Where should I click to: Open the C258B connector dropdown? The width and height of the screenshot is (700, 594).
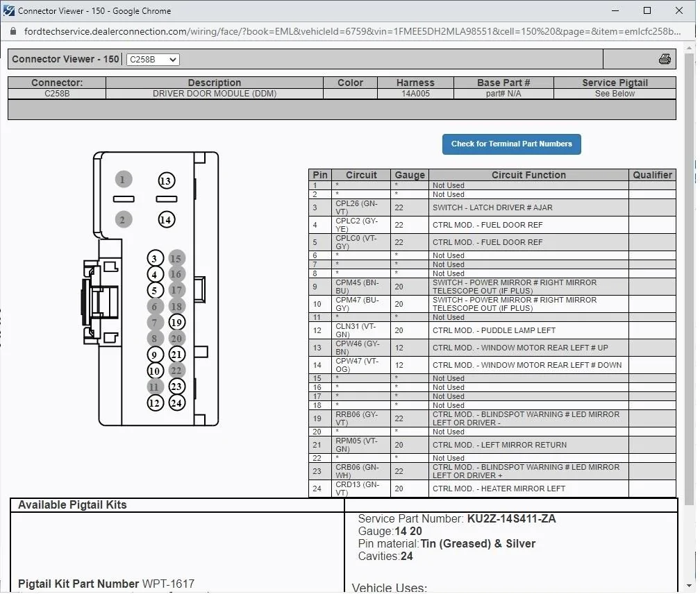[x=153, y=59]
